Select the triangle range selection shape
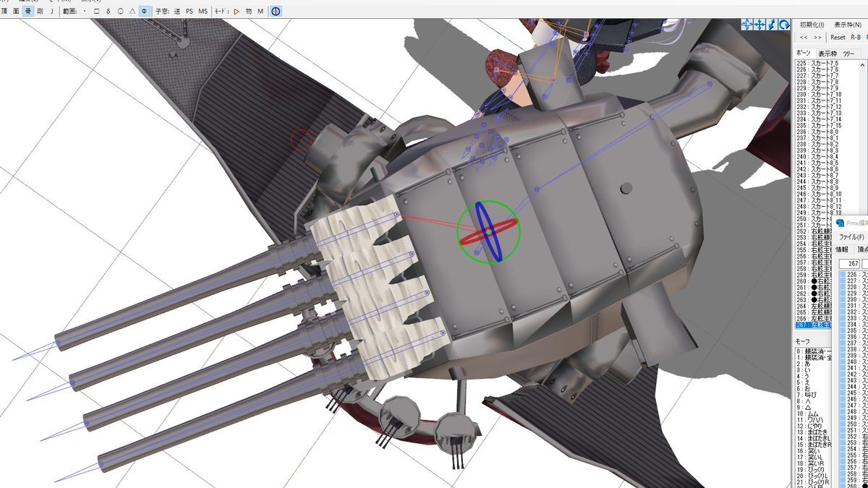The width and height of the screenshot is (868, 488). pyautogui.click(x=132, y=12)
